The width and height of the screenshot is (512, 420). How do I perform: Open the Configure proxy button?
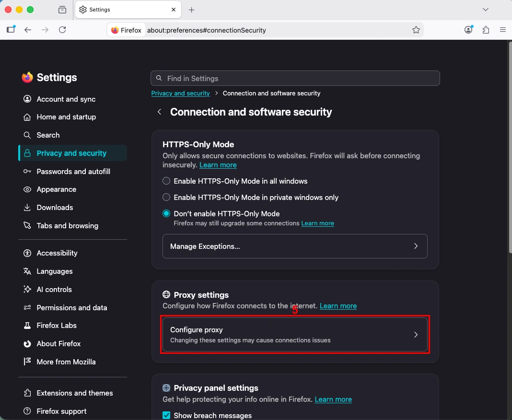pos(295,335)
